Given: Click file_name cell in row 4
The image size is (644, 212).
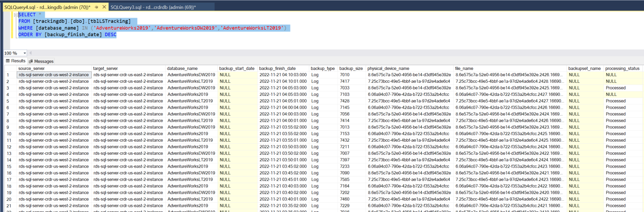Looking at the screenshot, I should pos(510,94).
